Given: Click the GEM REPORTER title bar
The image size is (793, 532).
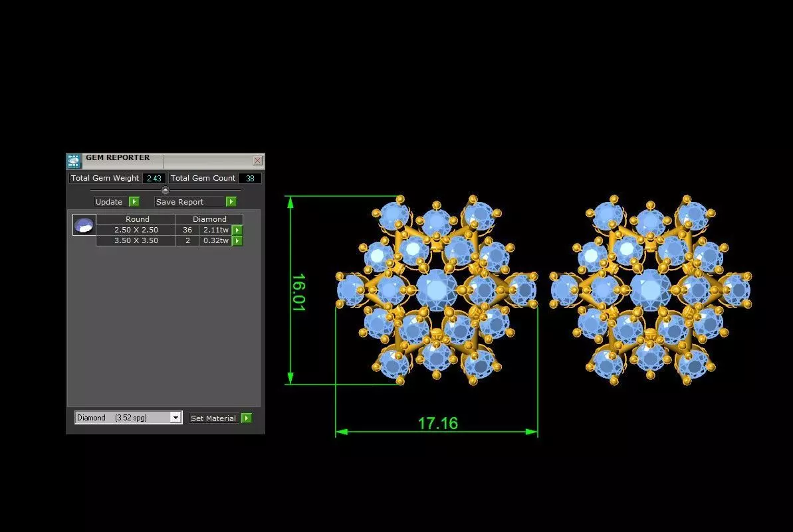Looking at the screenshot, I should coord(166,161).
